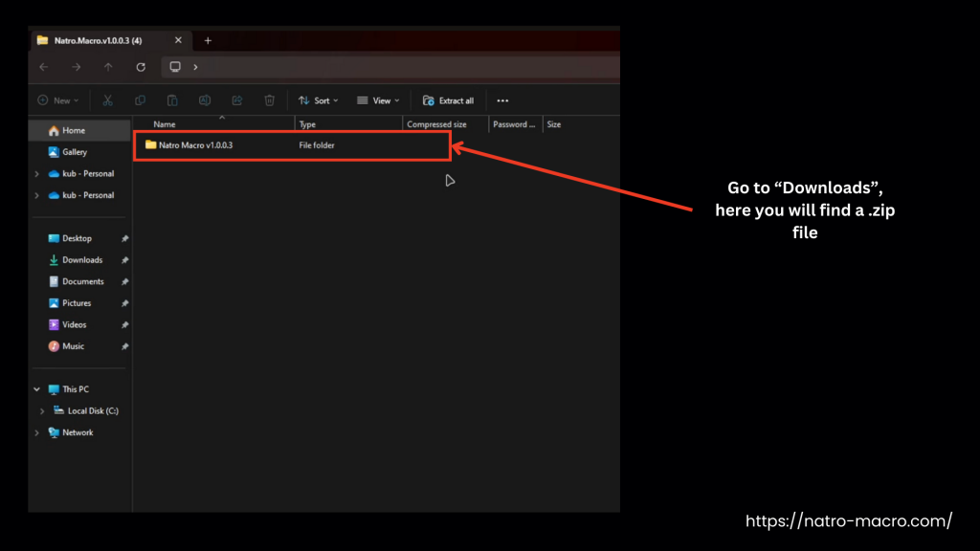Expand the Network tree node
Screen dimensions: 980x551
[37, 432]
